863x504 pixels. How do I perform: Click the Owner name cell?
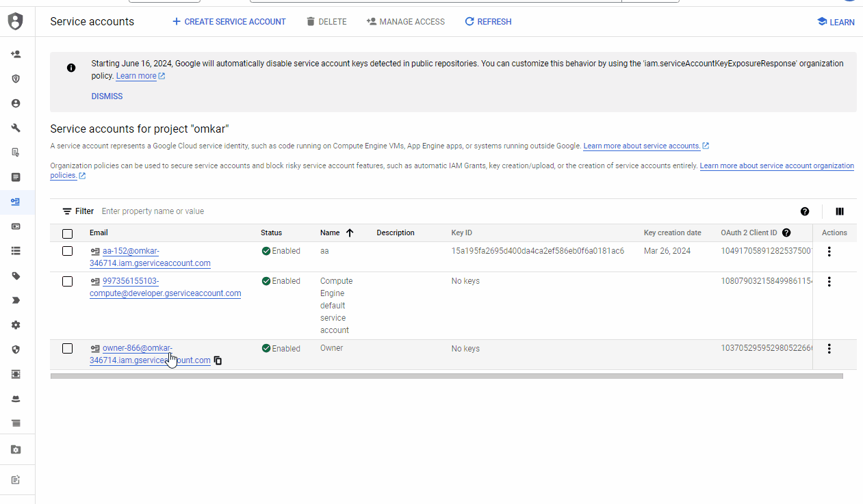(331, 348)
